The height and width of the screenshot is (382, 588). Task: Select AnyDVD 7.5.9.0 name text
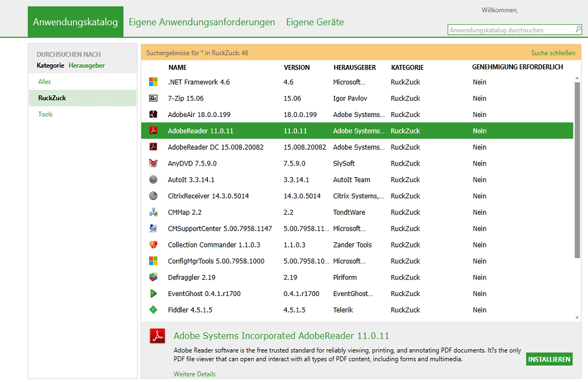[x=192, y=163]
